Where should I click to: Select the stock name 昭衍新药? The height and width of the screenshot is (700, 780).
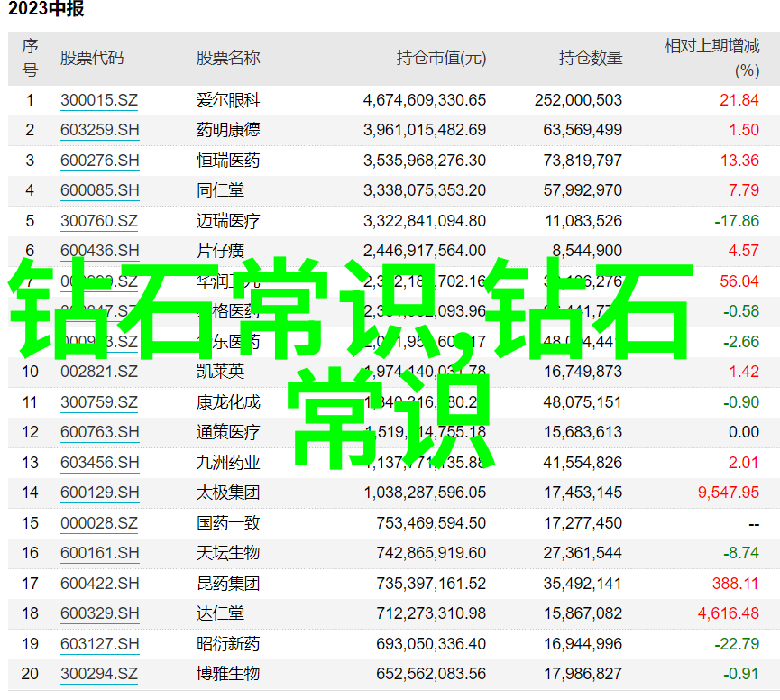coord(228,644)
